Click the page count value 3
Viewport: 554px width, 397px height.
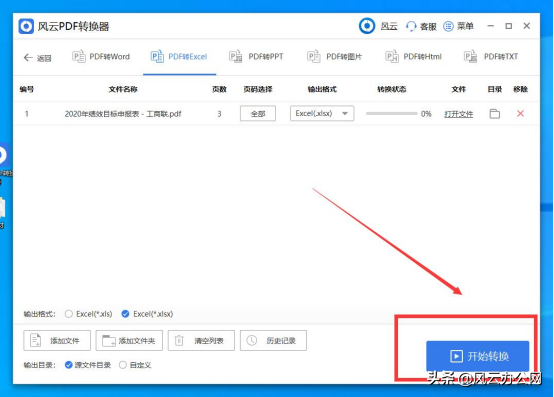pyautogui.click(x=219, y=114)
